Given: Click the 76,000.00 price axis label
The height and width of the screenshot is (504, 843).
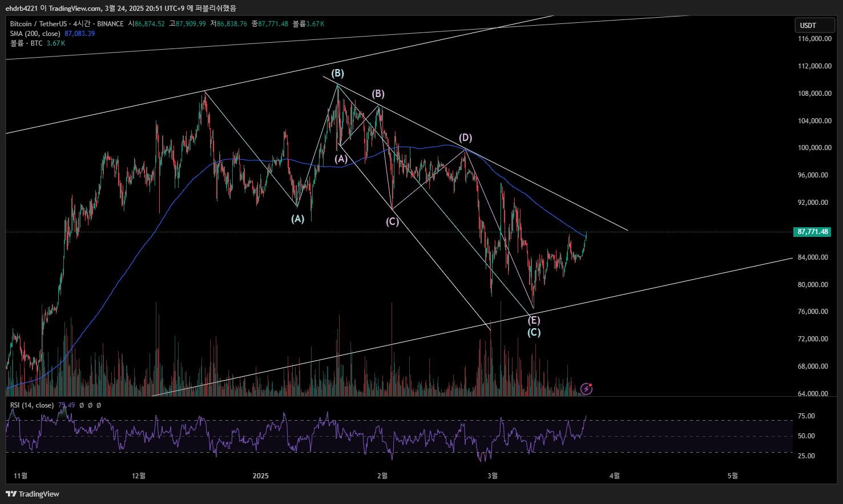Looking at the screenshot, I should [813, 312].
